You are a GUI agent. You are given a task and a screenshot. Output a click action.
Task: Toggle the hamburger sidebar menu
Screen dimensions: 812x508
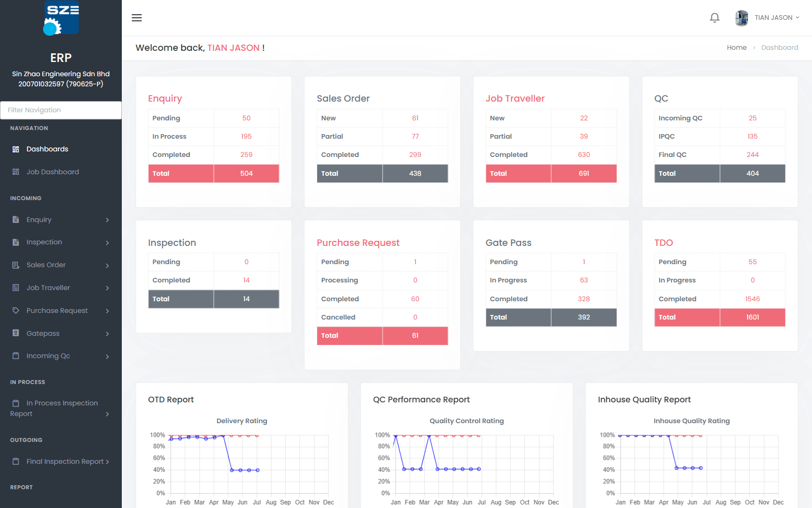coord(137,18)
